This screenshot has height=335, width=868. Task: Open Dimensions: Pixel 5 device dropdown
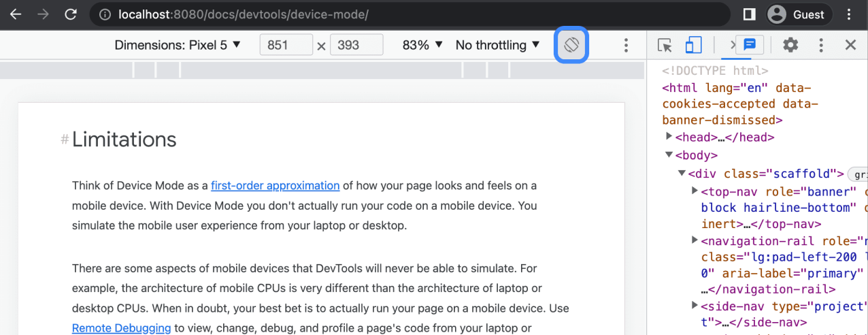(x=178, y=46)
